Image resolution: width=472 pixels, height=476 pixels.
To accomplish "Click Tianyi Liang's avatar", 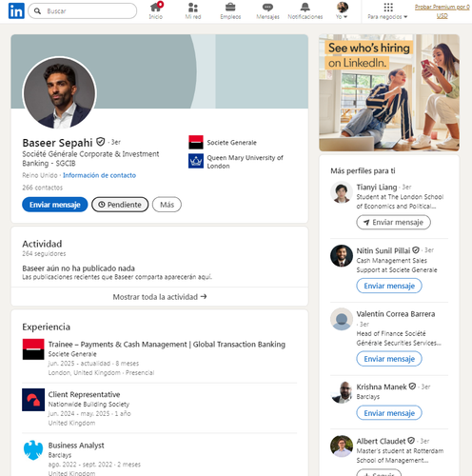I will coord(342,192).
